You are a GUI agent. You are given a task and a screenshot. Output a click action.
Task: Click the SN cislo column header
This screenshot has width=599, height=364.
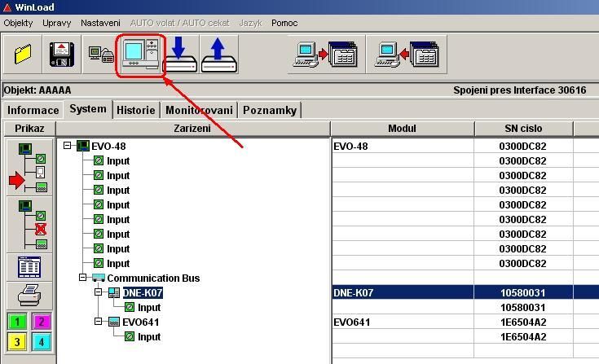[x=522, y=129]
